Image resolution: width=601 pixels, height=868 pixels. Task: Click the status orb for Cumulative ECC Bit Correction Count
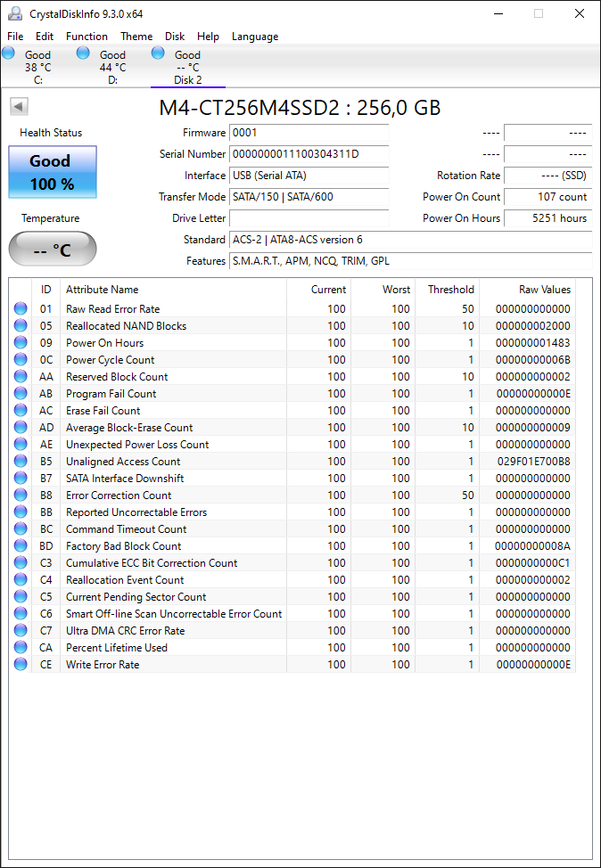pyautogui.click(x=21, y=563)
